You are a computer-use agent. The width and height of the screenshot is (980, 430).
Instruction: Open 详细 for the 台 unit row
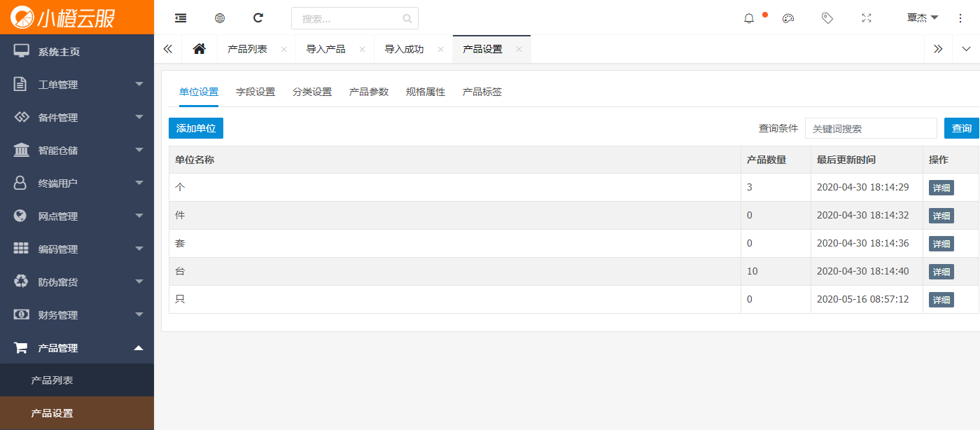click(x=941, y=272)
